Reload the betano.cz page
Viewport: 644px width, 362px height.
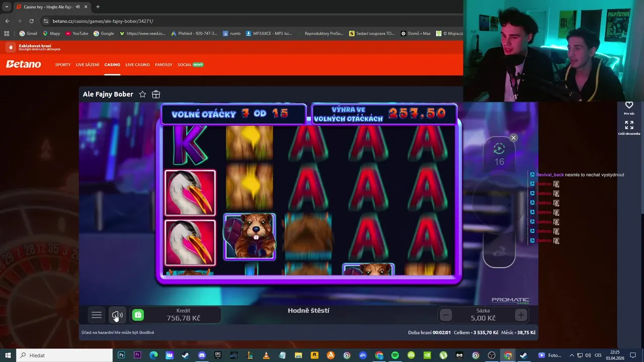(31, 21)
